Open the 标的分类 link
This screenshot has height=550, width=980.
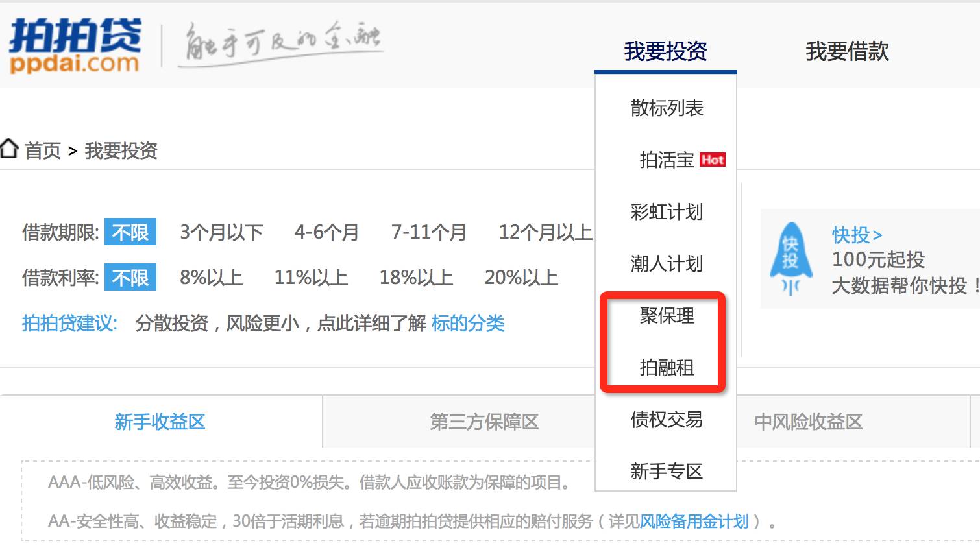pos(468,323)
